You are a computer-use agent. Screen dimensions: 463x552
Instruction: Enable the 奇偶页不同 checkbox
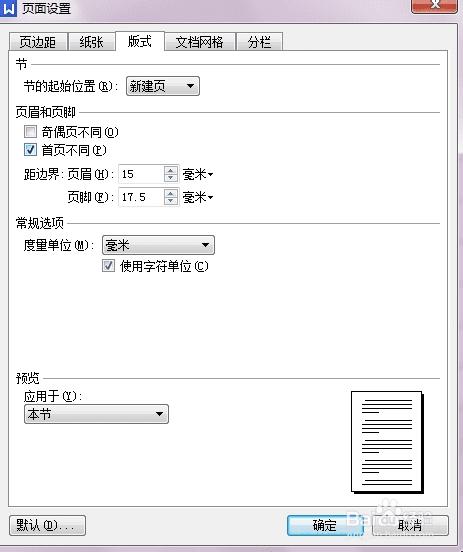(x=30, y=132)
